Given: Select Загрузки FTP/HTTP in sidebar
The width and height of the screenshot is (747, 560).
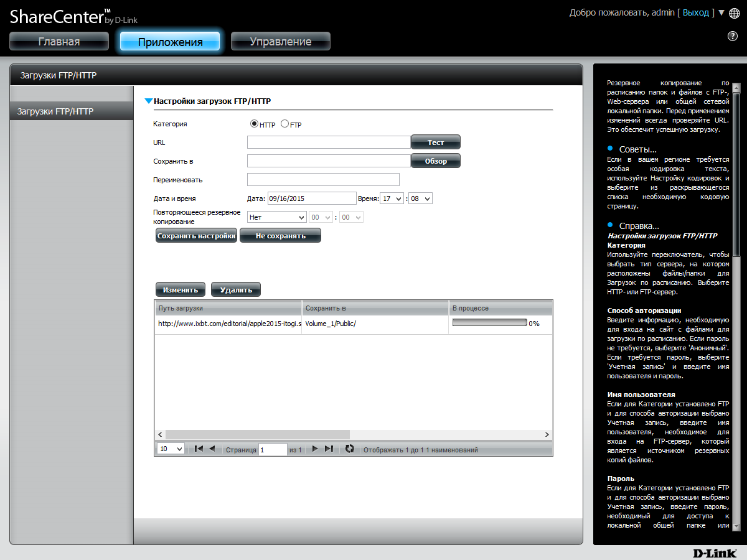Looking at the screenshot, I should (x=72, y=111).
